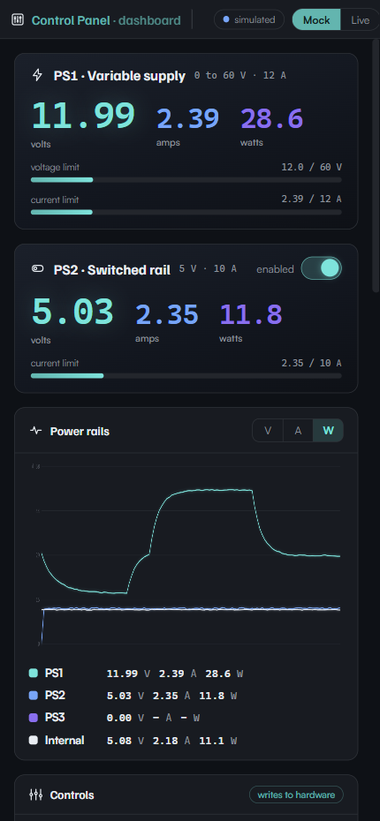The height and width of the screenshot is (821, 380).
Task: Click the PS1 voltage limit bar
Action: [186, 180]
